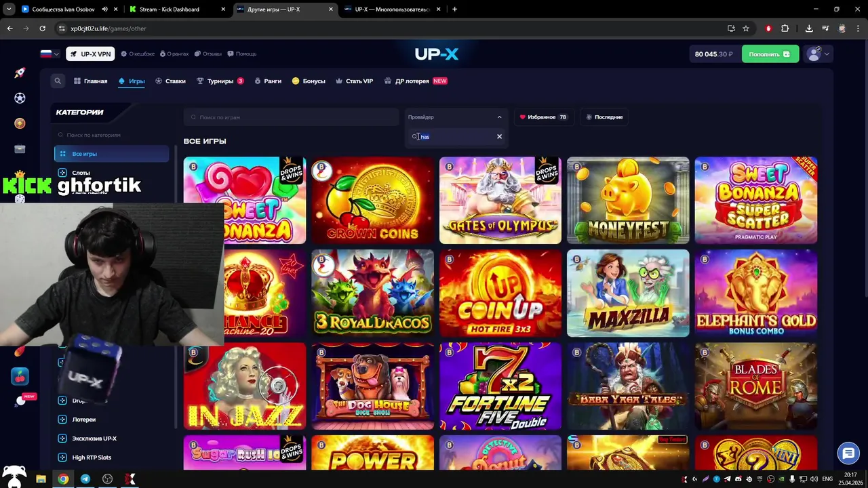Image resolution: width=868 pixels, height=488 pixels.
Task: Open the Sweet Bonanza game
Action: (245, 200)
